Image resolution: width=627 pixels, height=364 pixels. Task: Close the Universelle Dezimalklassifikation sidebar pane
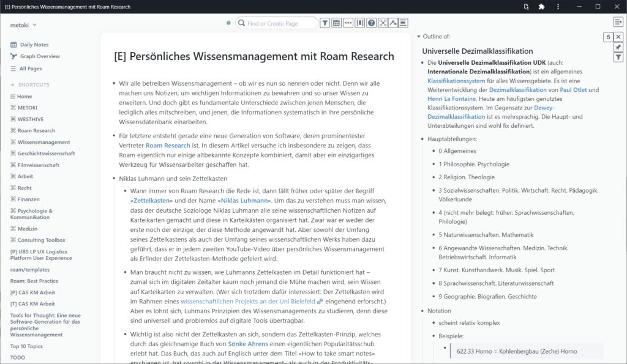point(618,36)
